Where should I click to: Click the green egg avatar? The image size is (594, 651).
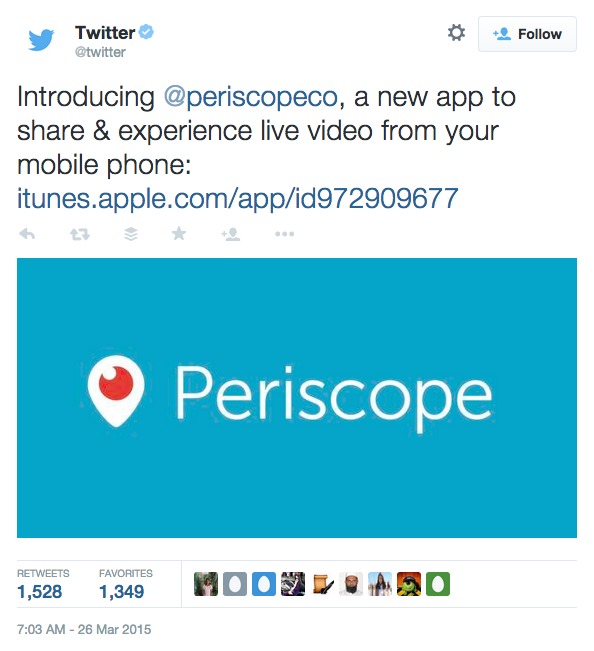click(x=438, y=584)
